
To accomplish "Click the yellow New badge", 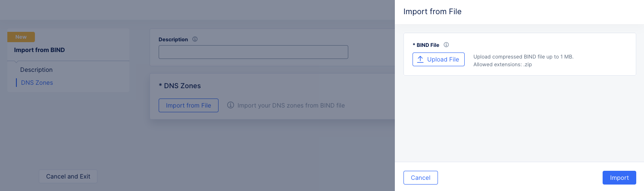I will [21, 37].
